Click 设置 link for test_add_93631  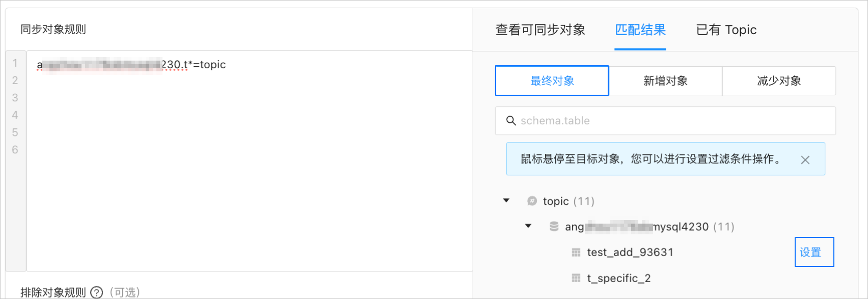[810, 252]
